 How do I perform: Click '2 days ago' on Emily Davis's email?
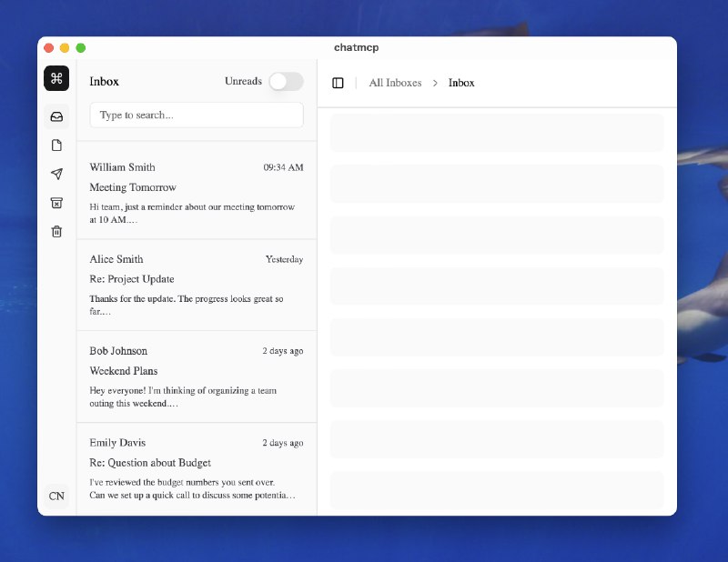click(283, 443)
